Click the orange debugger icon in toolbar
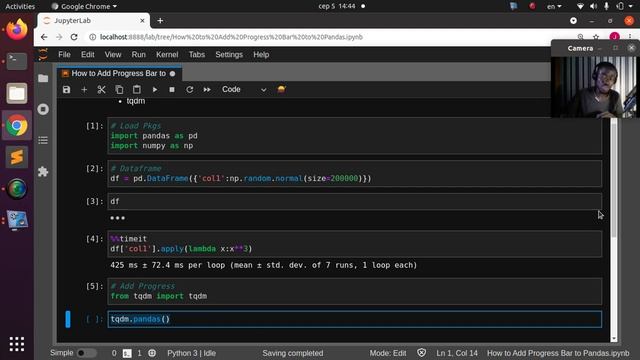Image resolution: width=640 pixels, height=360 pixels. [281, 89]
